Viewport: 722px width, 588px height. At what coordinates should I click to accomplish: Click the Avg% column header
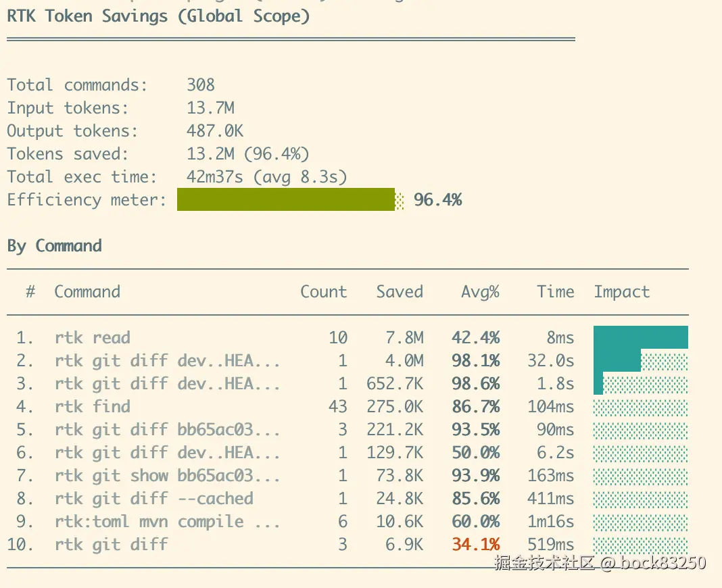click(x=480, y=291)
